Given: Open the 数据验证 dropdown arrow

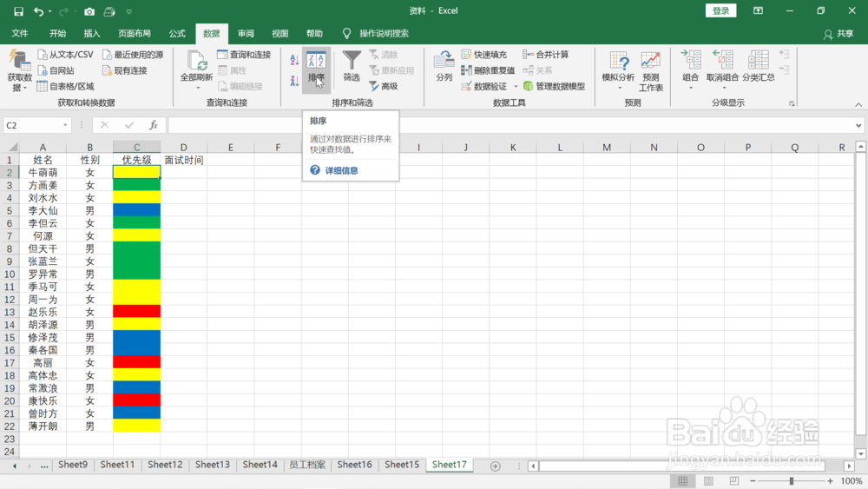Looking at the screenshot, I should (516, 86).
